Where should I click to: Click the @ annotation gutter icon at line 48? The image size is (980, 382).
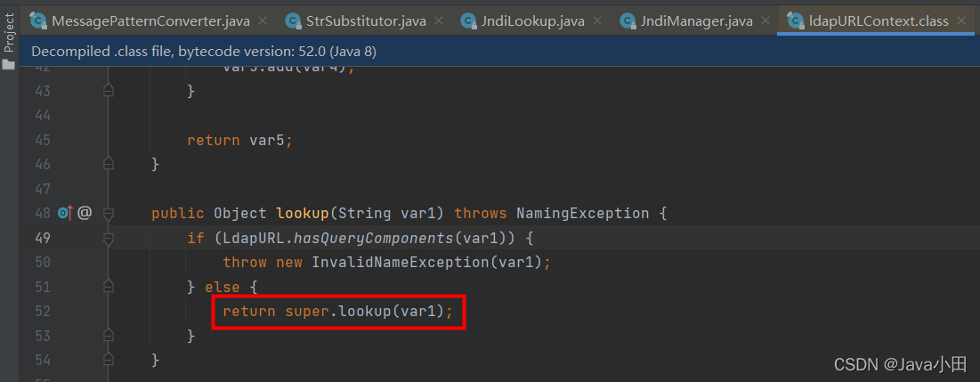click(x=85, y=213)
